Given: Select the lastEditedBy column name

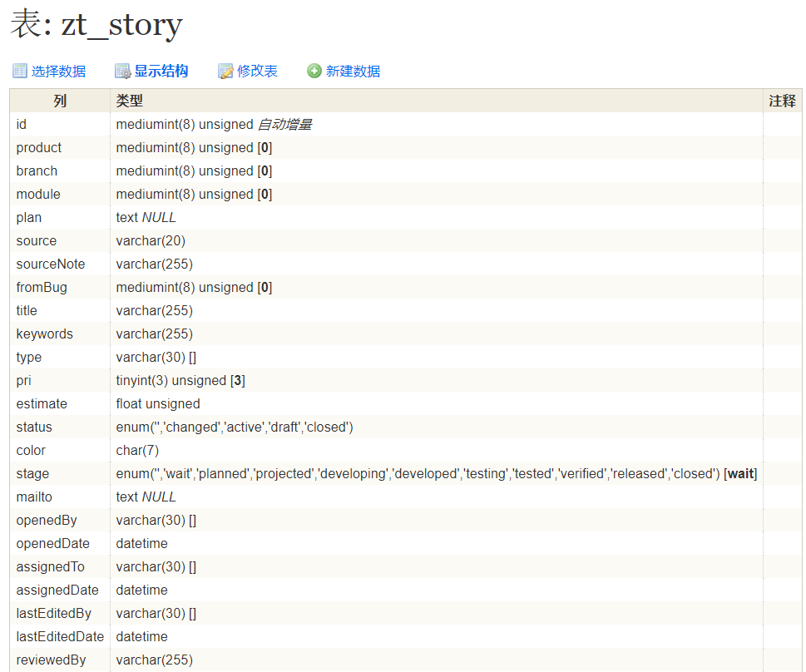Looking at the screenshot, I should point(53,614).
